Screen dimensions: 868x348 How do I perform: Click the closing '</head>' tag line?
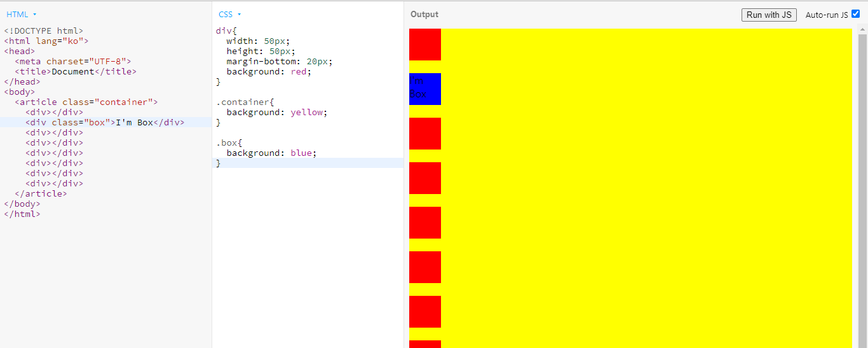[x=22, y=81]
